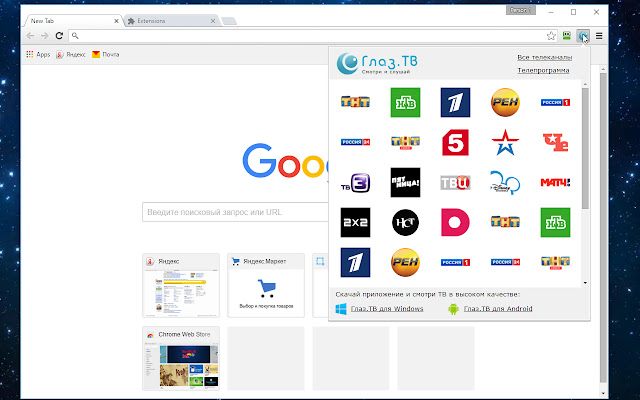The image size is (640, 400).
Task: Open the Chrome hamburger menu
Action: coord(599,36)
